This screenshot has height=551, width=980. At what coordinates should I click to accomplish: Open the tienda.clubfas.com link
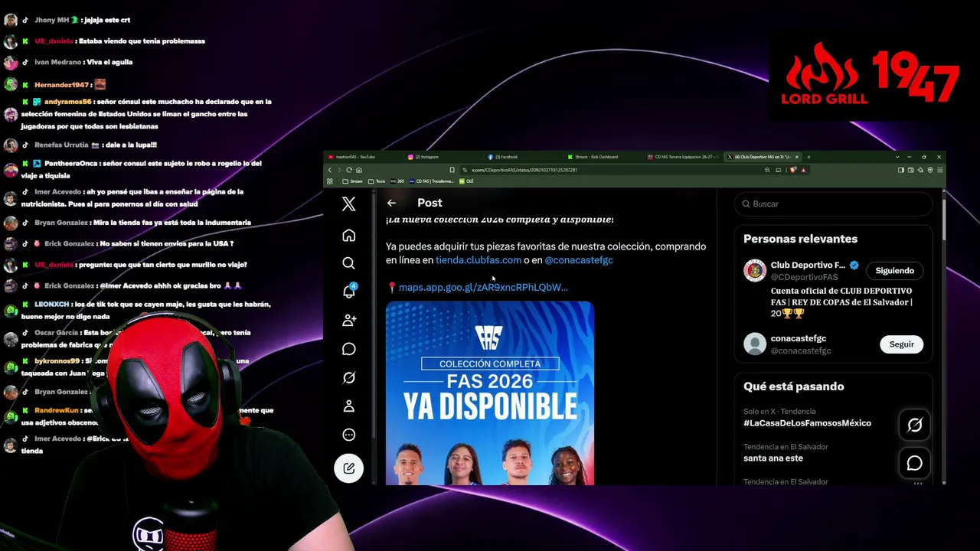pyautogui.click(x=479, y=260)
